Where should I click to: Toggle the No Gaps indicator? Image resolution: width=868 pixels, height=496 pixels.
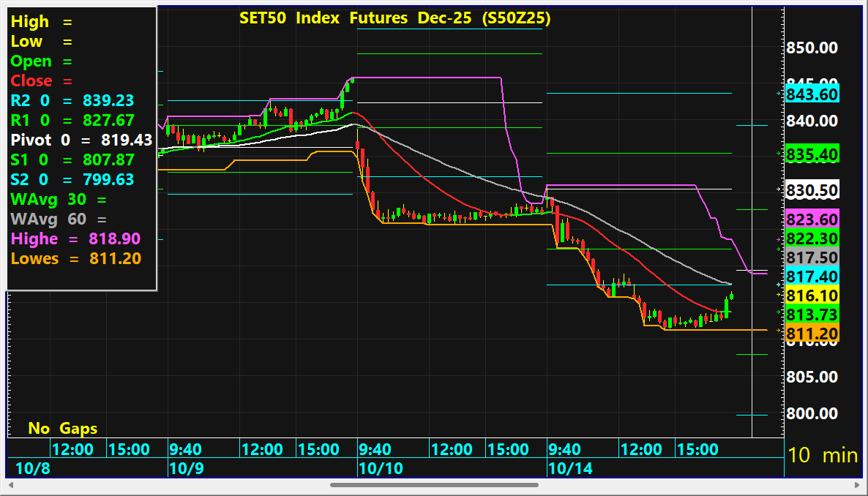(x=63, y=429)
